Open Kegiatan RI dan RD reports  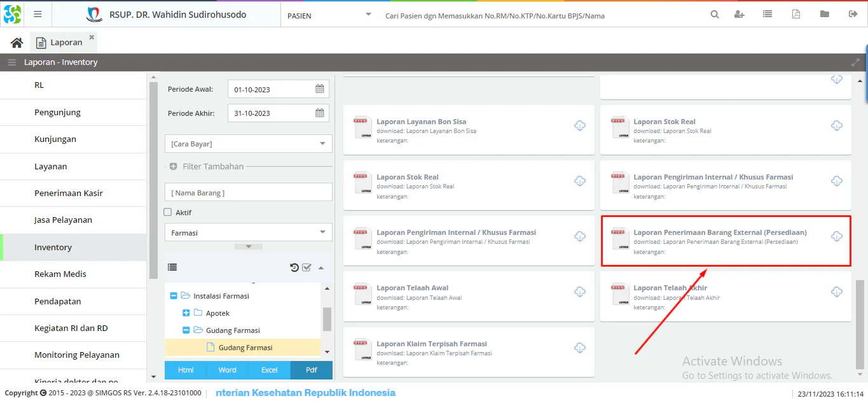click(73, 328)
